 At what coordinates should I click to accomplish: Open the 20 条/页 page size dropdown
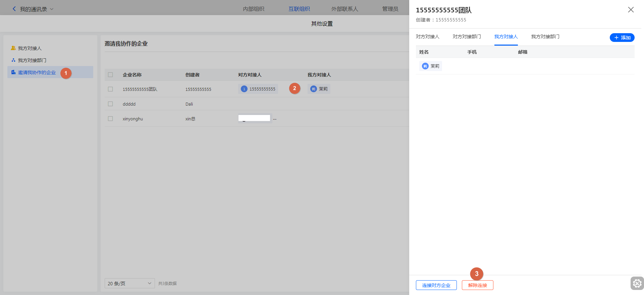point(129,284)
